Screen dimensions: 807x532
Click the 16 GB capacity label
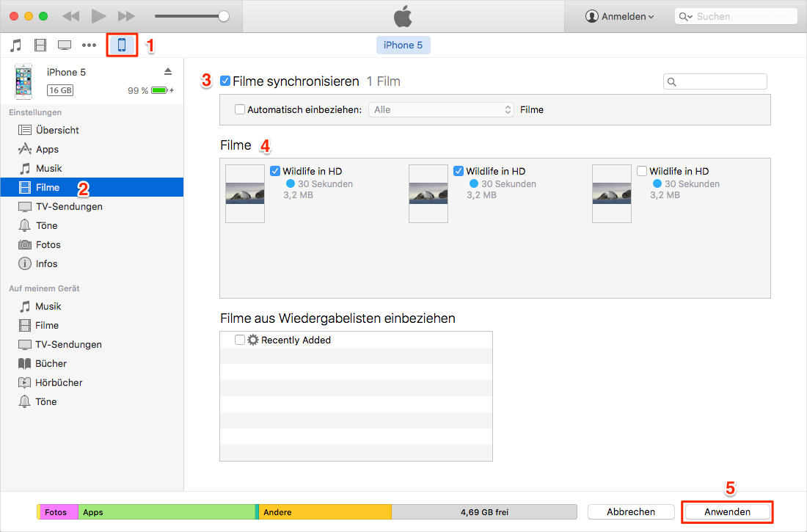point(60,90)
